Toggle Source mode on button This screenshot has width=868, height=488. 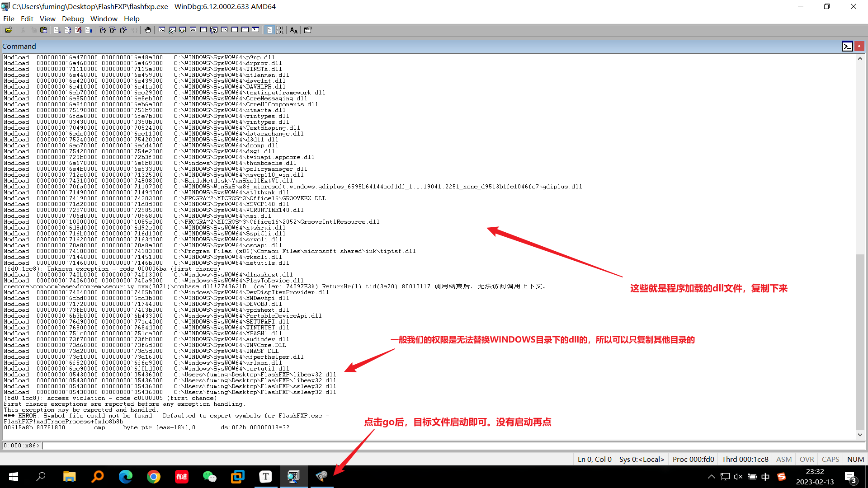(x=269, y=30)
